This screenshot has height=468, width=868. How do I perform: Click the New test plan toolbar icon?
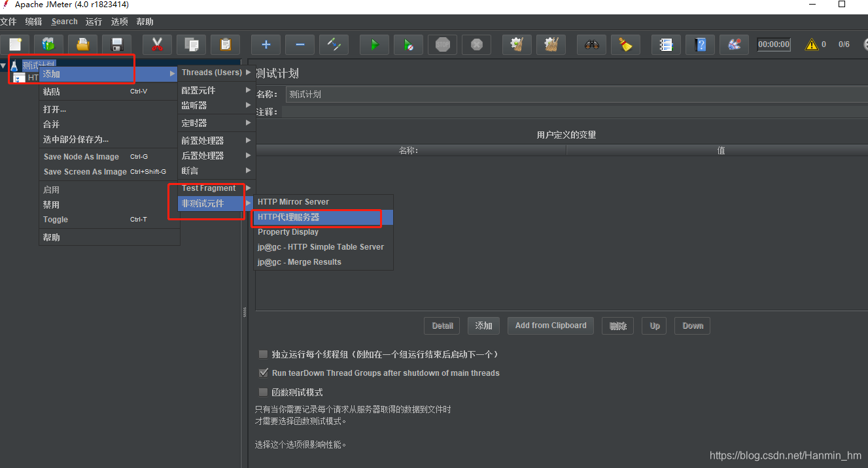(16, 45)
